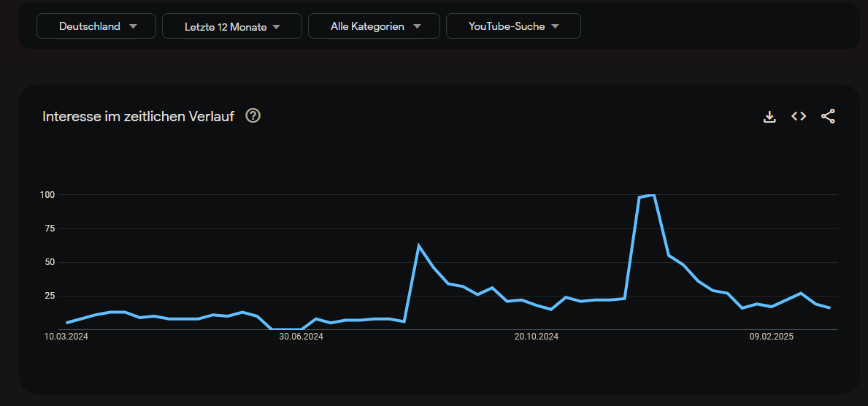Click the help question mark icon
The height and width of the screenshot is (406, 868).
click(x=253, y=115)
